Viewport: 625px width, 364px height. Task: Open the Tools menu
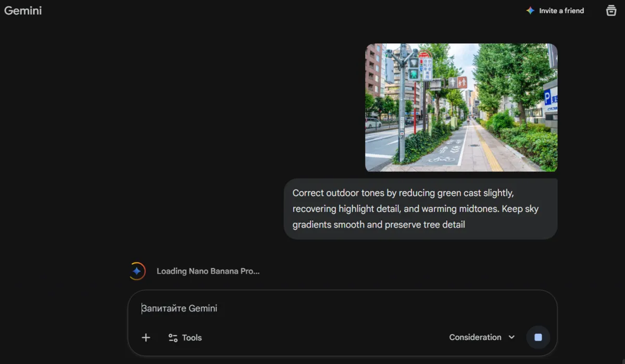185,337
